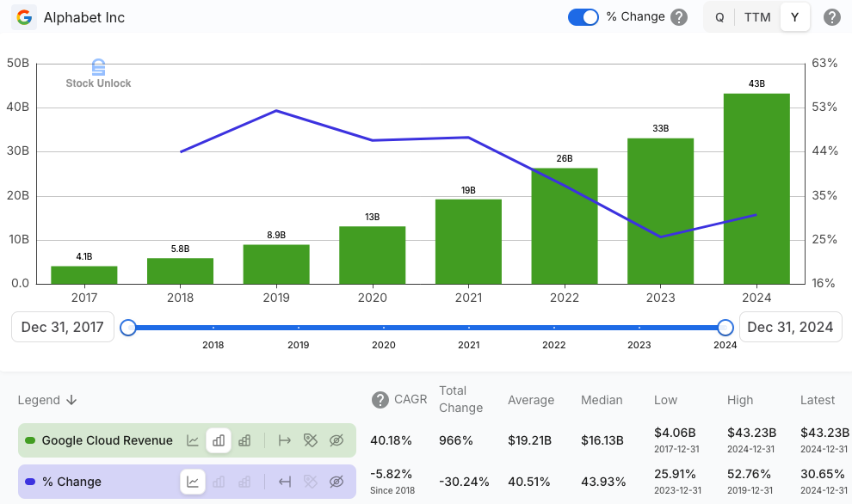
Task: Click the 2022 bar labeled 26B
Action: 565,226
